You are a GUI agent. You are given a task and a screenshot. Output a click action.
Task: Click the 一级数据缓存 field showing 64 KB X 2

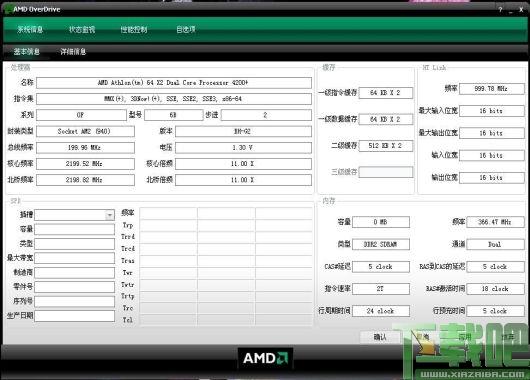click(x=386, y=119)
